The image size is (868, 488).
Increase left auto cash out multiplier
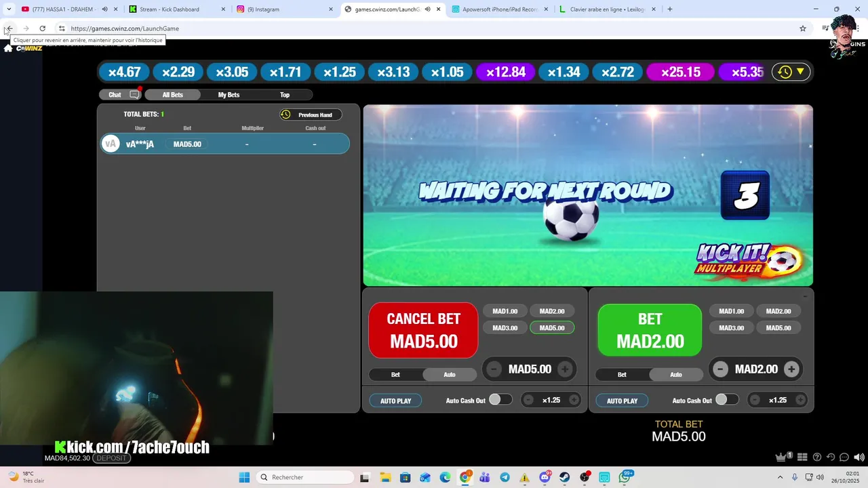pos(574,400)
